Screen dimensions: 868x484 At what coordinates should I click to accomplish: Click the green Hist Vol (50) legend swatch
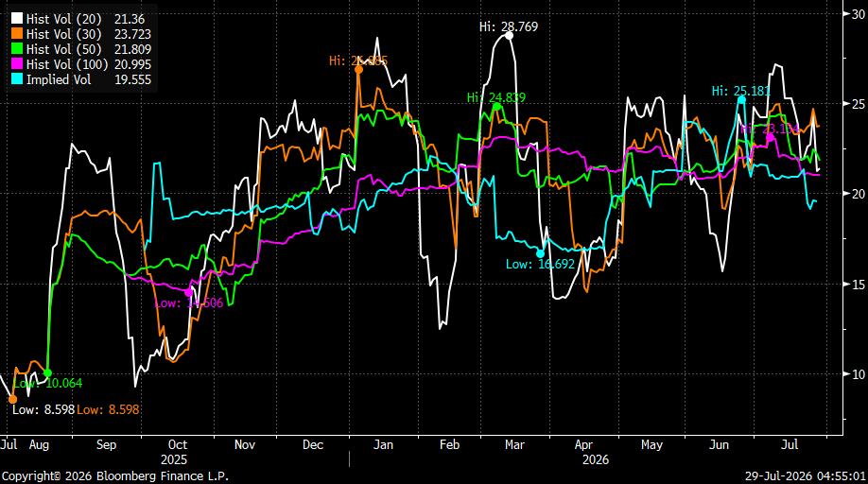pos(17,48)
